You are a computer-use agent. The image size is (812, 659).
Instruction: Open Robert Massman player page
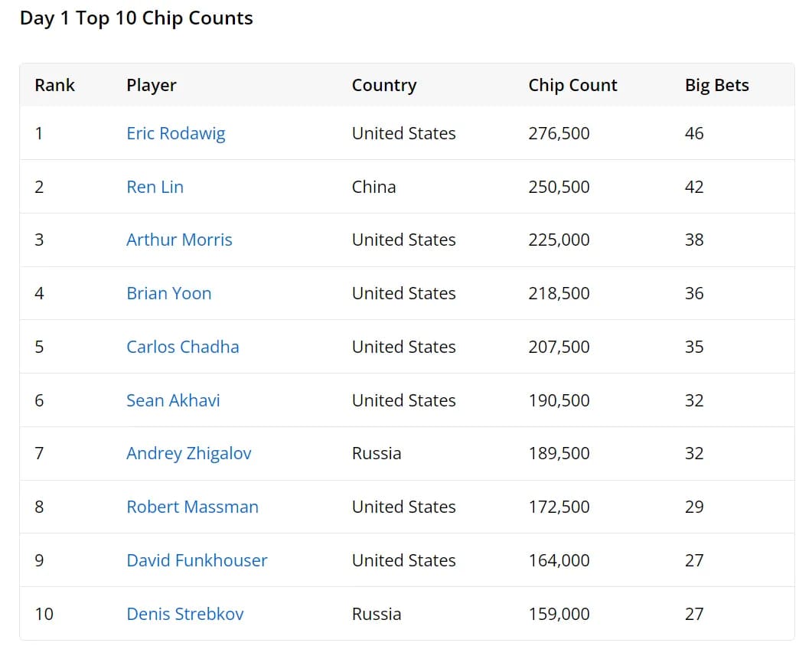[x=192, y=507]
